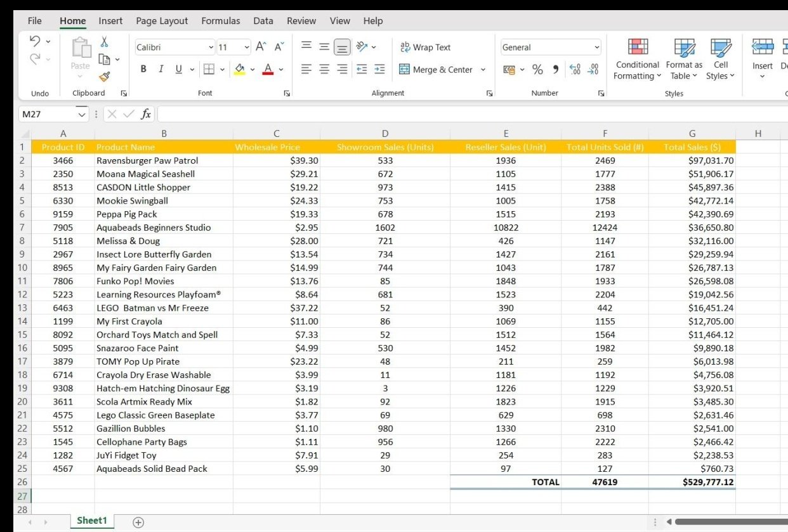Click the Format Painter brush icon

[104, 77]
